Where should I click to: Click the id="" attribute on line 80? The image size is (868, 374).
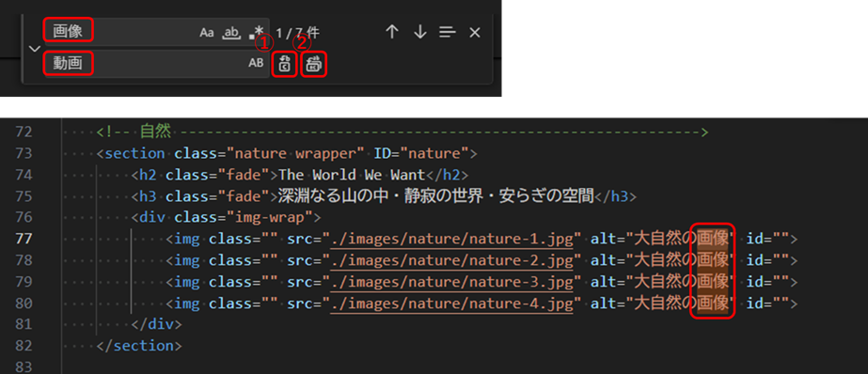click(x=767, y=304)
